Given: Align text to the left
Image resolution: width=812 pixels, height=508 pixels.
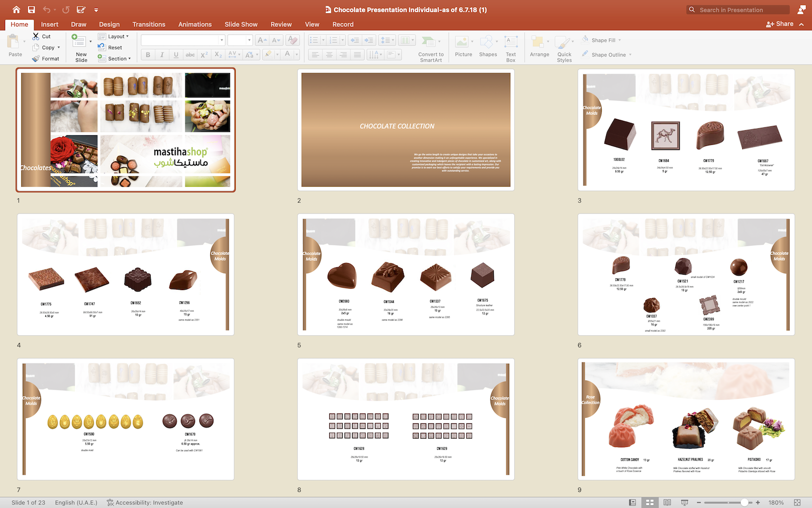Looking at the screenshot, I should [315, 55].
